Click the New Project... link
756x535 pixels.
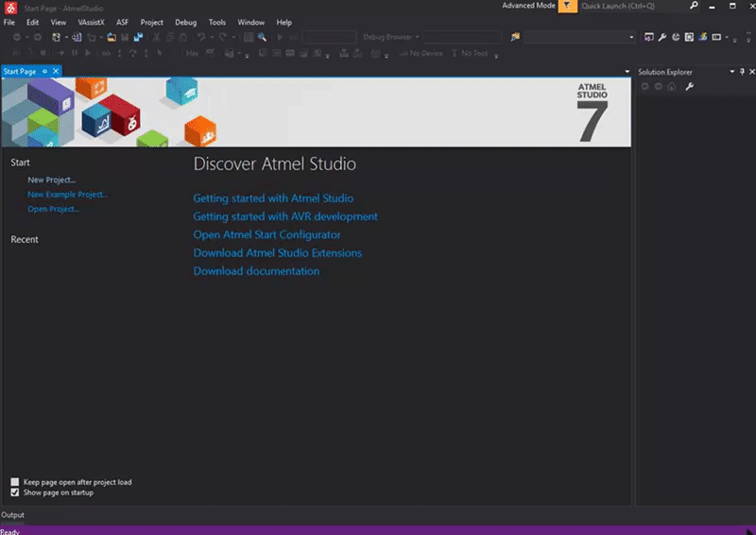coord(52,180)
